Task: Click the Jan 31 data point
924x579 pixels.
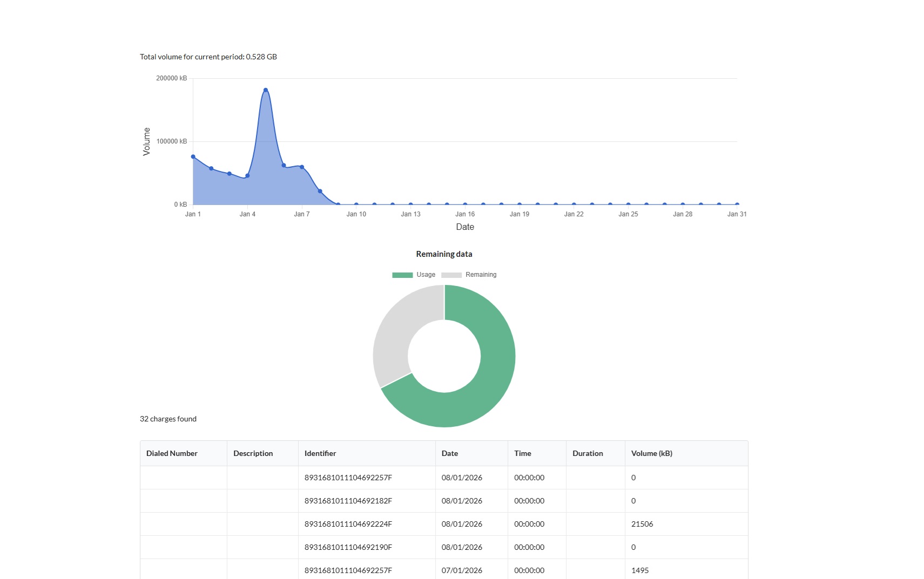Action: [737, 205]
